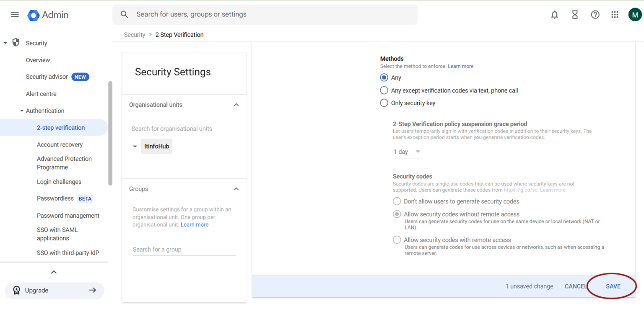The width and height of the screenshot is (644, 309).
Task: Expand the ItinfoHub organisational unit
Action: click(135, 146)
